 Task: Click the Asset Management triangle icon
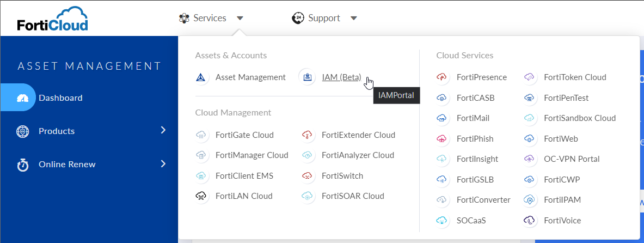tap(201, 77)
